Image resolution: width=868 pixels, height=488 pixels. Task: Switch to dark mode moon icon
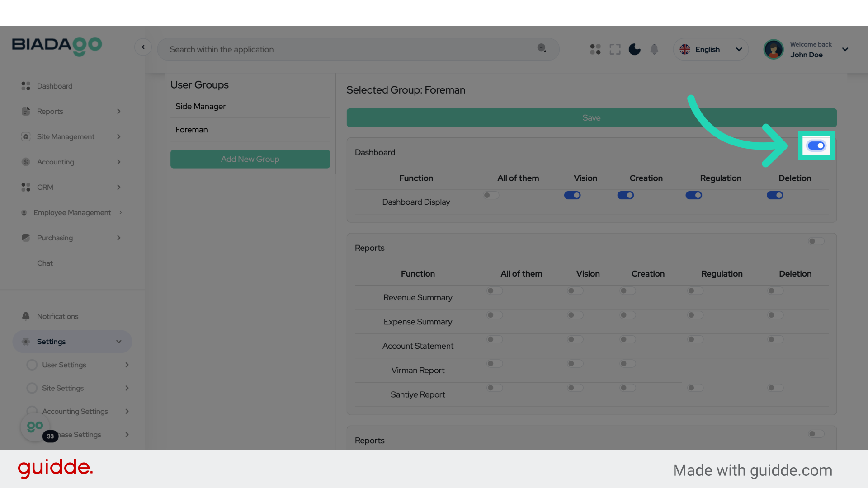pyautogui.click(x=635, y=49)
